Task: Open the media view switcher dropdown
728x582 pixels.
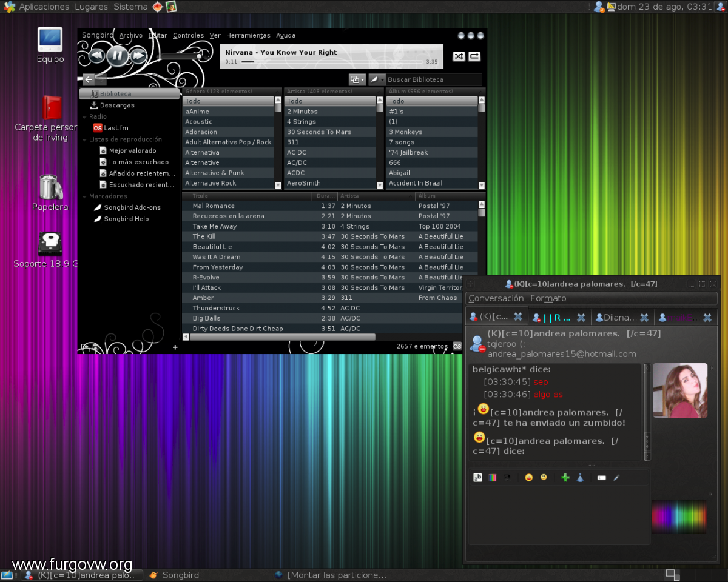Action: coord(357,79)
